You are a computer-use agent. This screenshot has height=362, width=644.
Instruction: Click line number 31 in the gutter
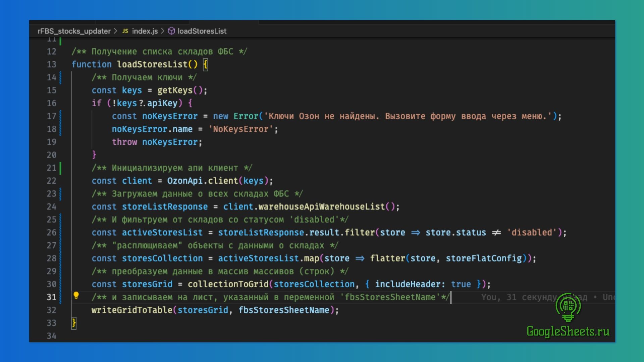pos(51,297)
